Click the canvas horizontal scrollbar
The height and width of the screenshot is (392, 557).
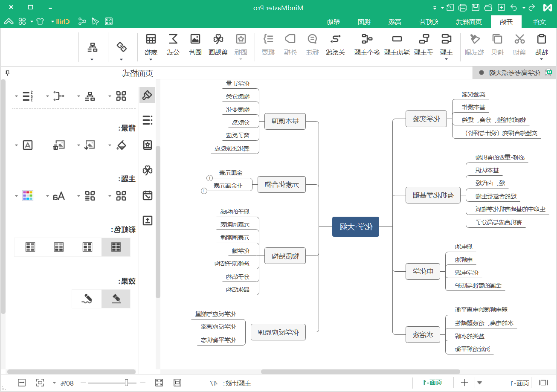360,372
